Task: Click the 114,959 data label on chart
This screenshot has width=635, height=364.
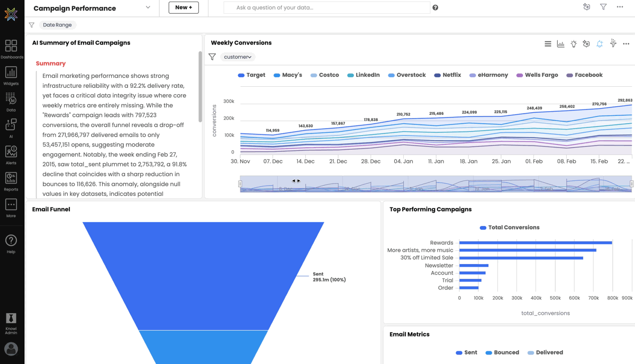Action: click(x=273, y=130)
